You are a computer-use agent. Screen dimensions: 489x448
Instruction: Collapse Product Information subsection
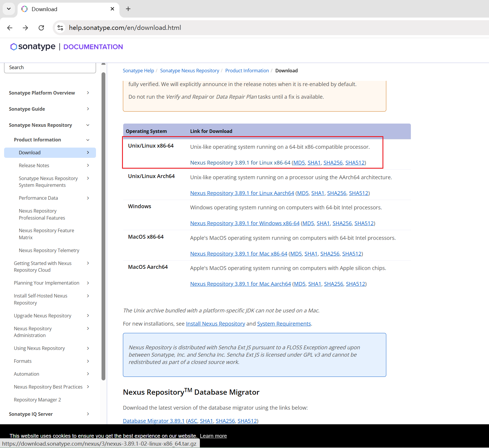[x=88, y=140]
